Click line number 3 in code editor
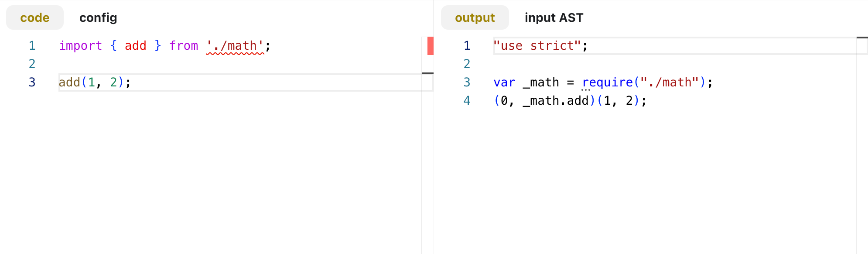 32,82
